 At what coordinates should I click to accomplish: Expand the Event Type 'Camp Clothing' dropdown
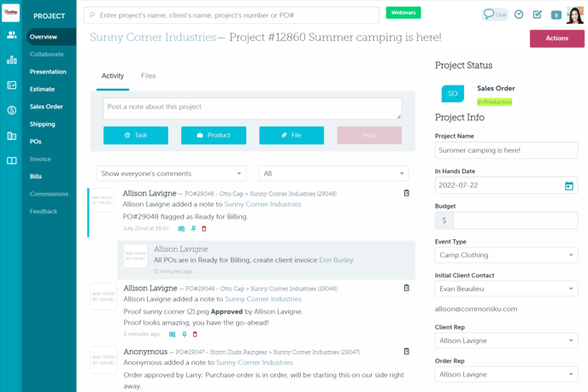pyautogui.click(x=506, y=255)
